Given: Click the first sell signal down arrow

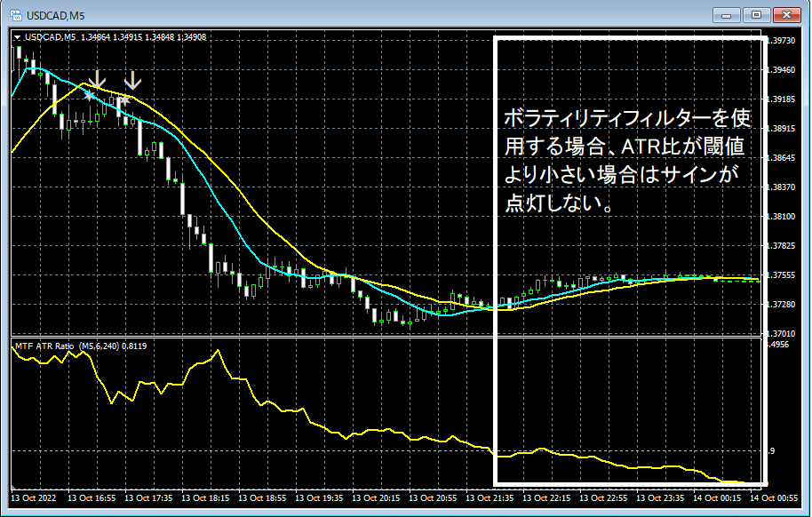Looking at the screenshot, I should (x=97, y=79).
